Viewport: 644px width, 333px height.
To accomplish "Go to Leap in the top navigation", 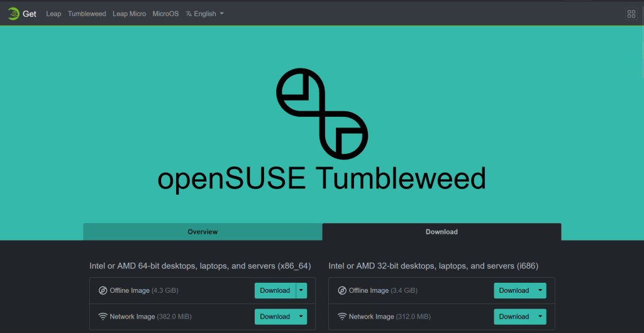I will [53, 14].
